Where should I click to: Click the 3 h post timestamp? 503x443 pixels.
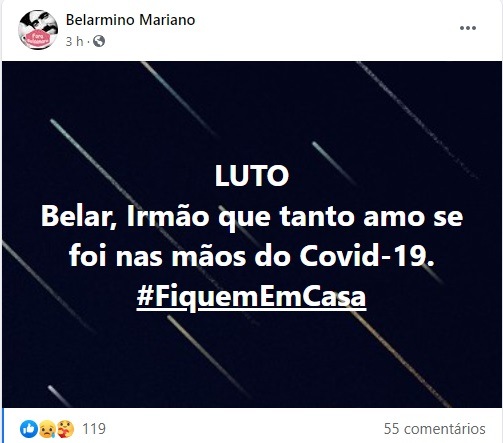tap(75, 42)
